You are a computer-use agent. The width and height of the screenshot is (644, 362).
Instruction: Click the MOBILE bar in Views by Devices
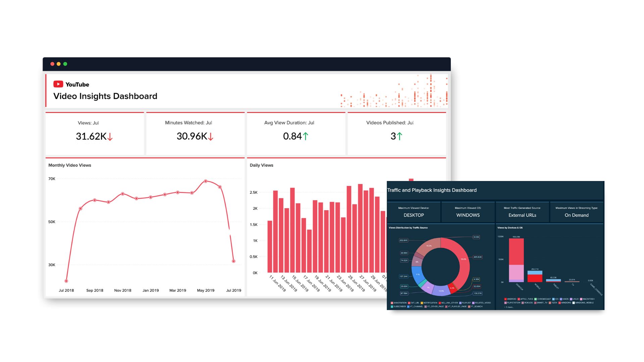coord(535,276)
